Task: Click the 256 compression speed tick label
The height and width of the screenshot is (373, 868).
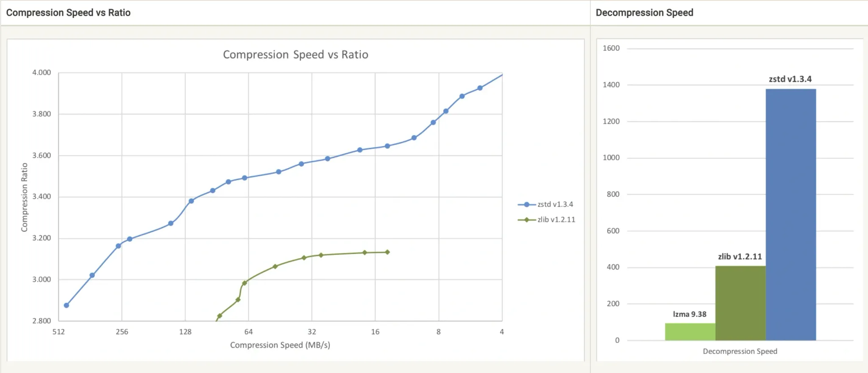Action: point(122,332)
